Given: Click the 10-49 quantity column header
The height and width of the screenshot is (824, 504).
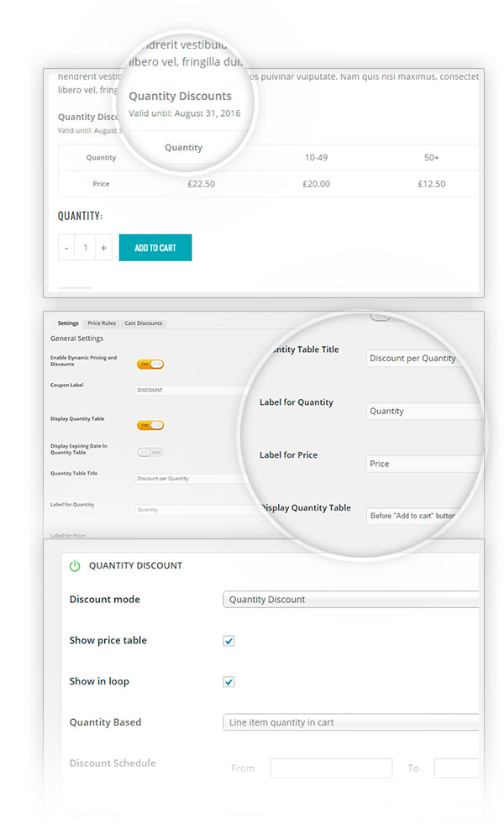Looking at the screenshot, I should [x=317, y=158].
